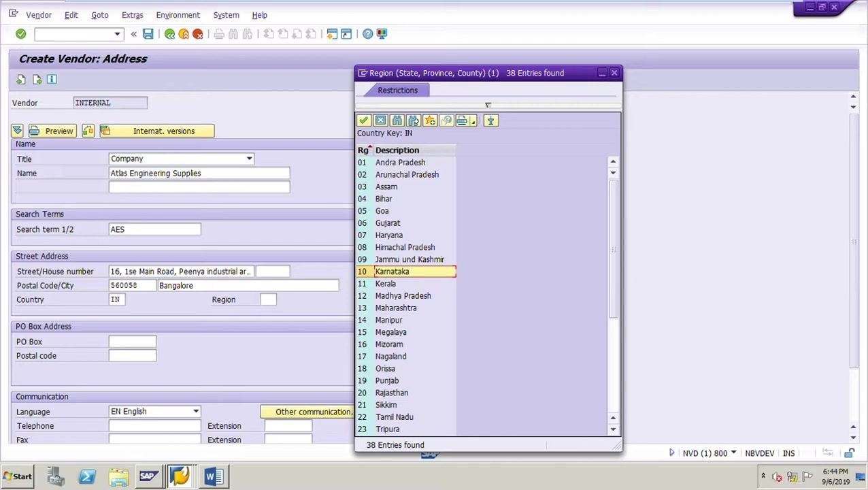Open Customize Local Layout monitor icon
Image resolution: width=868 pixels, height=490 pixels.
click(382, 34)
